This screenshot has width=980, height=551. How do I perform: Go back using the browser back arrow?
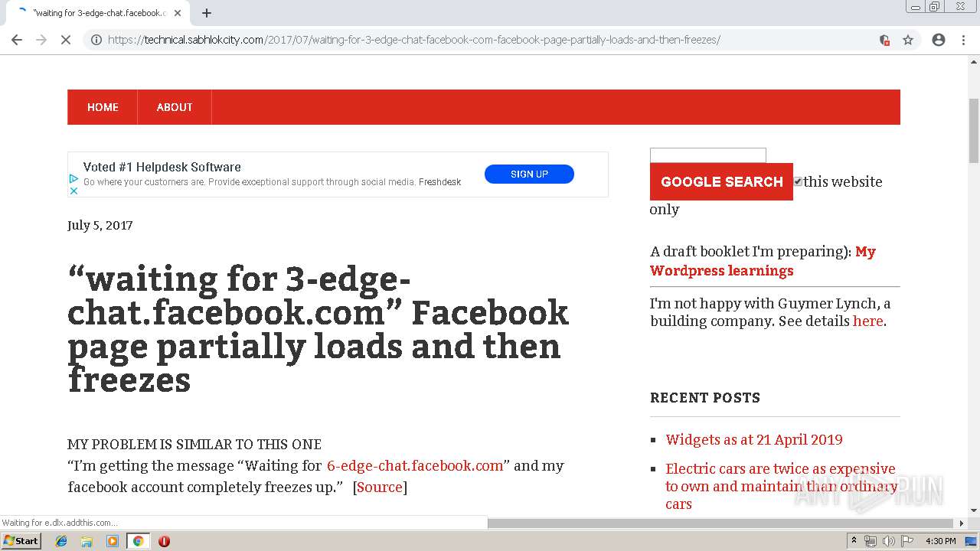coord(17,40)
